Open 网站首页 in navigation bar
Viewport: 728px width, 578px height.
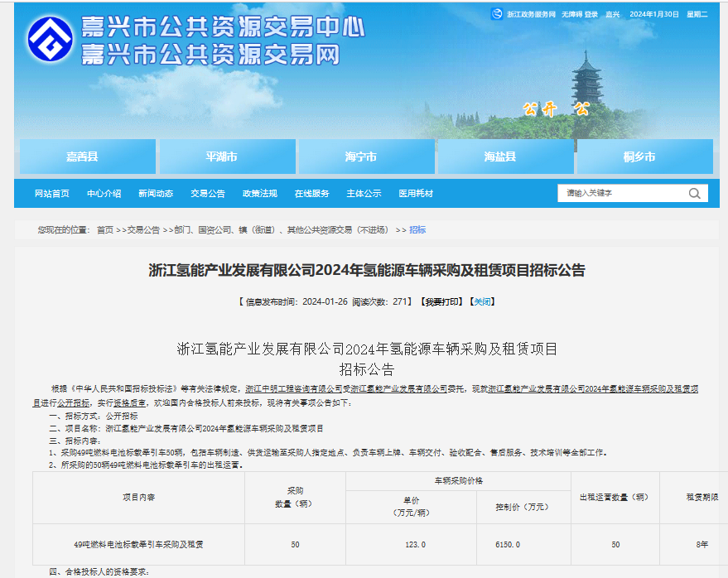(52, 194)
